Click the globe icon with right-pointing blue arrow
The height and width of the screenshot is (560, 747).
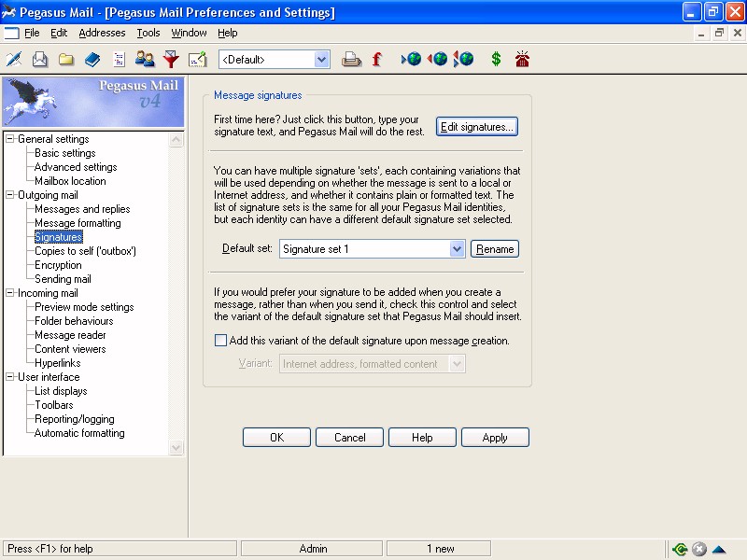tap(412, 59)
